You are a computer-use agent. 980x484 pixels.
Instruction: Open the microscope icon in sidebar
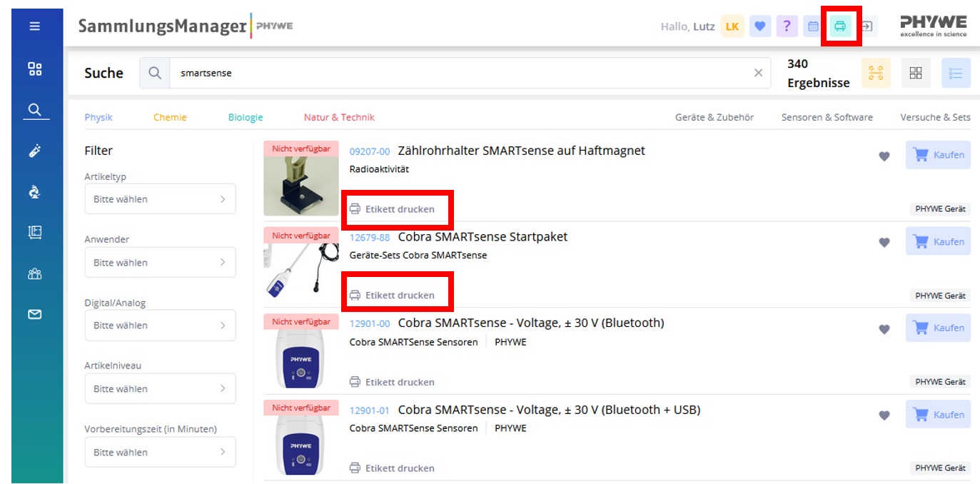pyautogui.click(x=34, y=191)
